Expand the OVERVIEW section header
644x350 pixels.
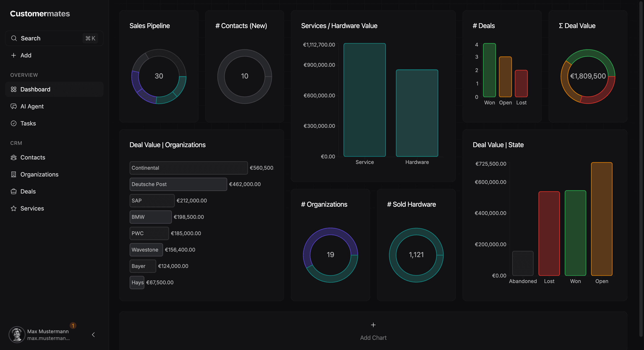tap(24, 75)
